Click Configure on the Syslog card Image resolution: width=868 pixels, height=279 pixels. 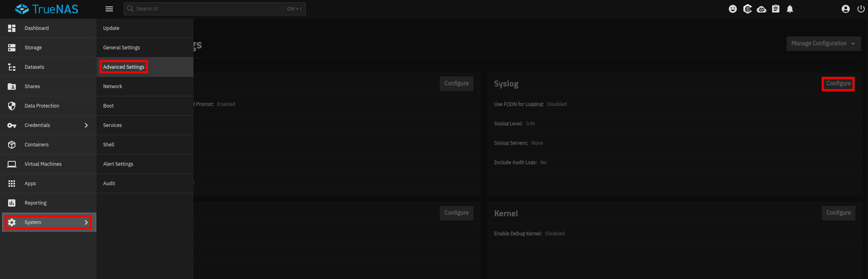point(838,84)
